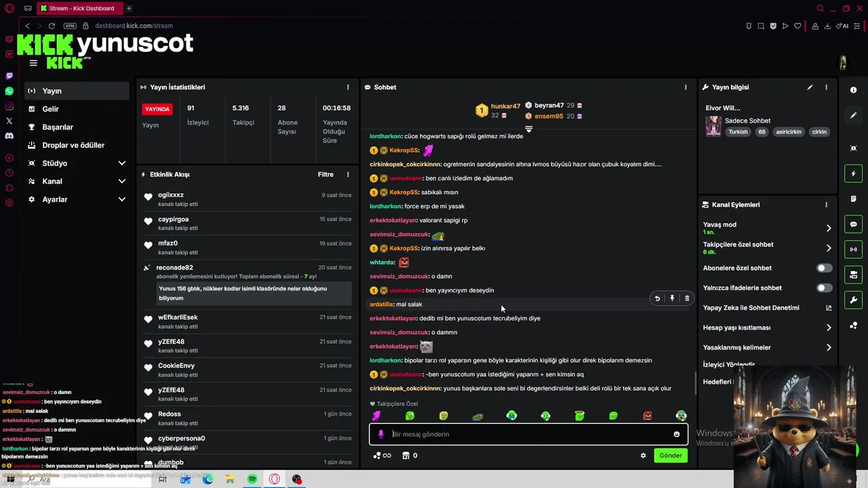Image resolution: width=868 pixels, height=488 pixels.
Task: Click the info icon in right rail
Action: 853,90
